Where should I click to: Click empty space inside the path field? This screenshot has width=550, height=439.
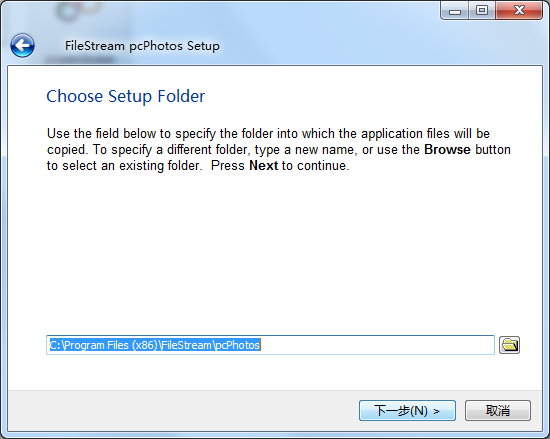377,345
